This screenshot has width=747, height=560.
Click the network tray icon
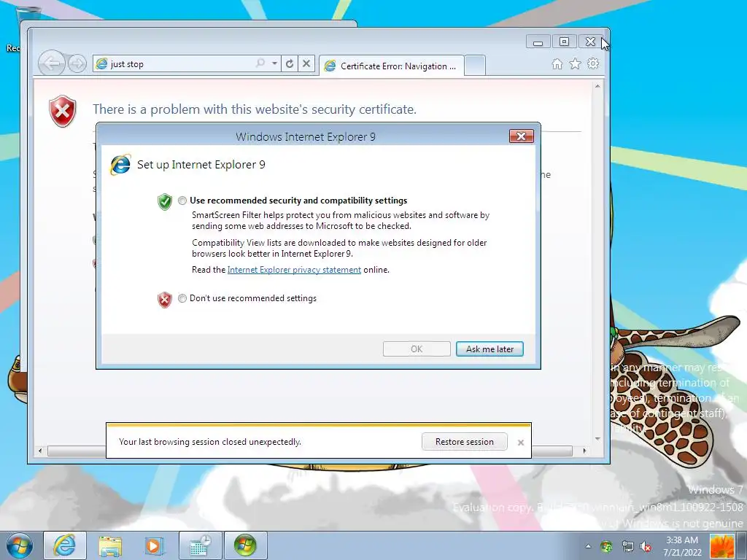pos(628,546)
